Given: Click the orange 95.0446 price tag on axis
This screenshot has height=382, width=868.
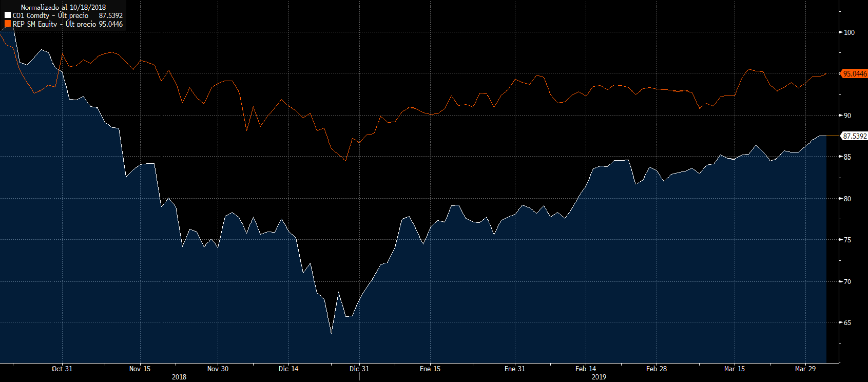Looking at the screenshot, I should point(855,74).
